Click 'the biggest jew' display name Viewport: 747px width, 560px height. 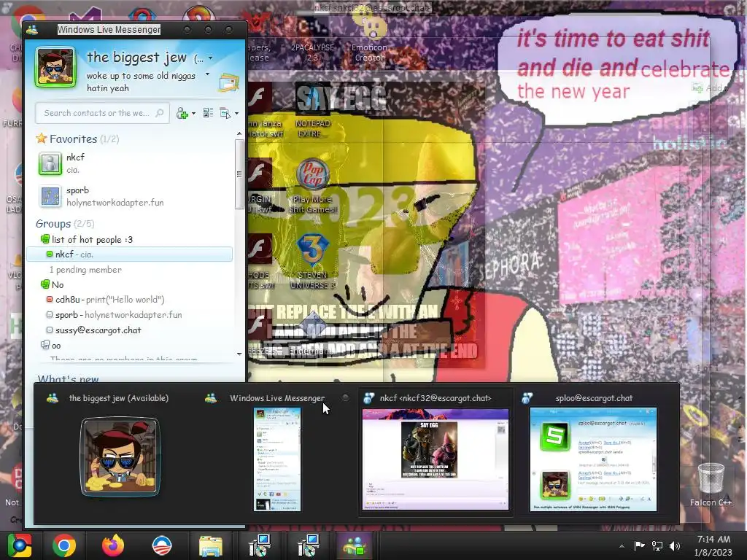(136, 58)
